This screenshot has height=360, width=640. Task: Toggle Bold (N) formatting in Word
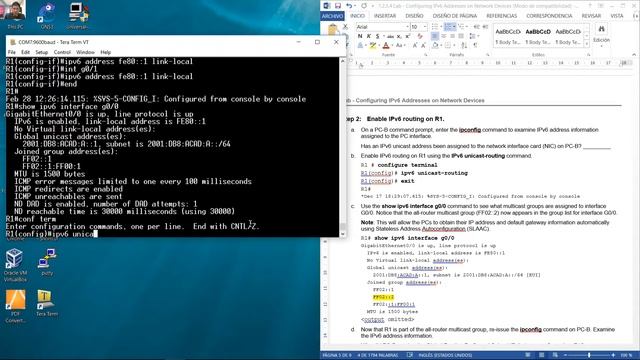point(360,36)
